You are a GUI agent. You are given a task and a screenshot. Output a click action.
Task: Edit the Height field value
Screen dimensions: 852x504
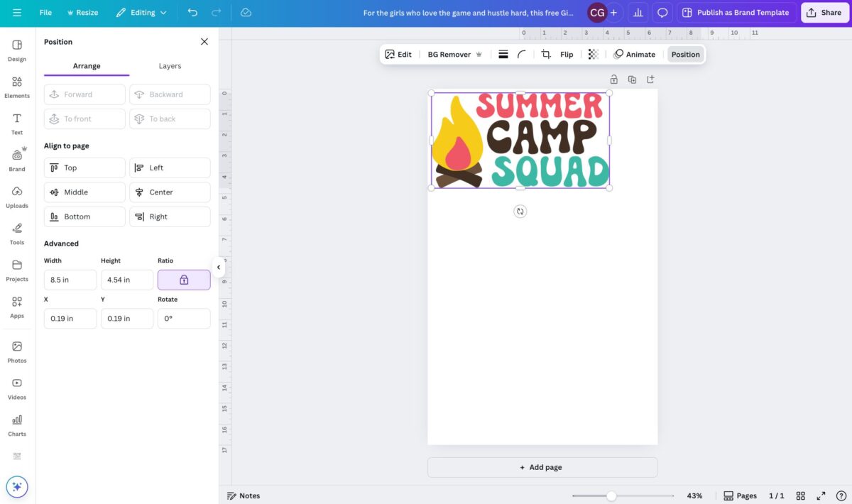(127, 280)
